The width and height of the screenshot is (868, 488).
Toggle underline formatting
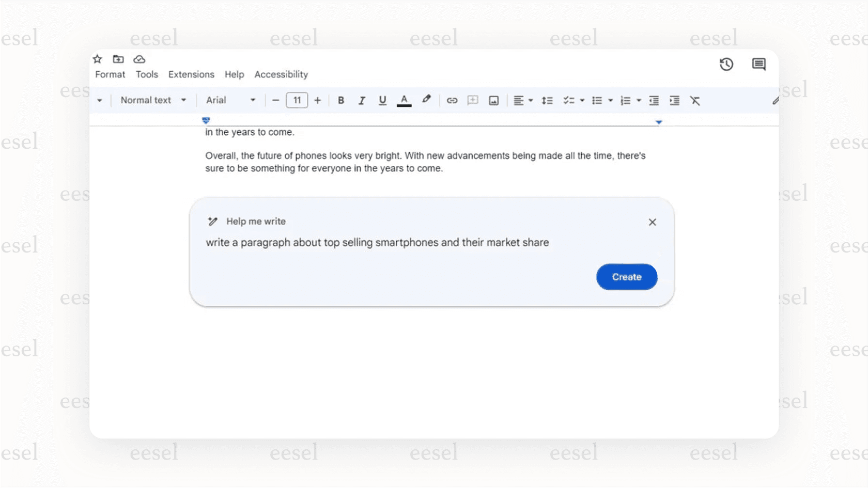382,100
